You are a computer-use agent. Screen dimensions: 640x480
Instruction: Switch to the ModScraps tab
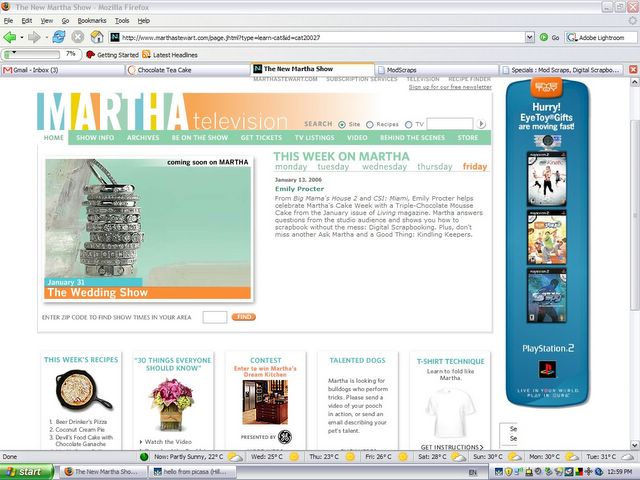click(x=436, y=70)
